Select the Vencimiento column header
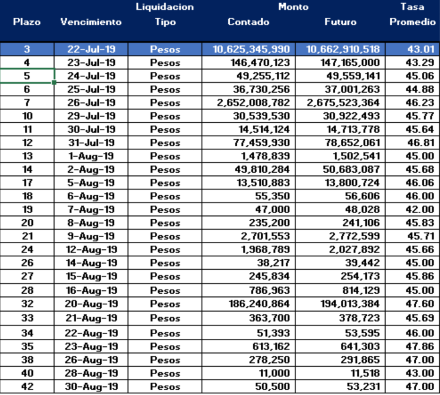The image size is (440, 395). [91, 22]
